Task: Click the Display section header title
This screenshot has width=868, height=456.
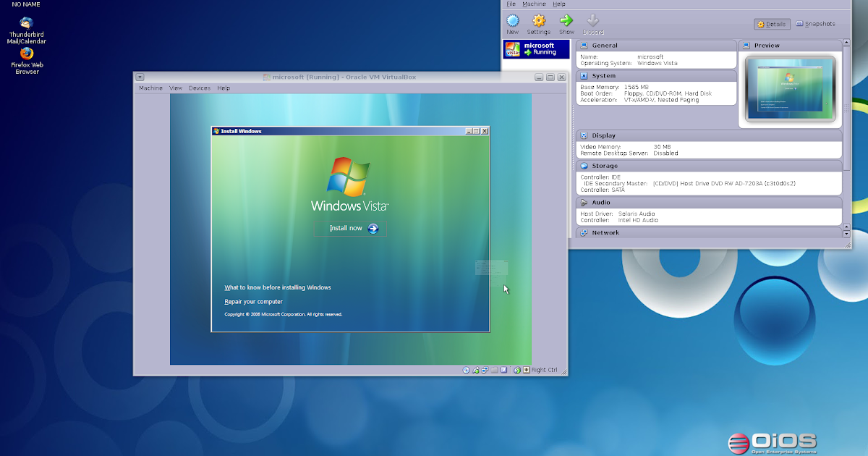Action: pos(604,135)
